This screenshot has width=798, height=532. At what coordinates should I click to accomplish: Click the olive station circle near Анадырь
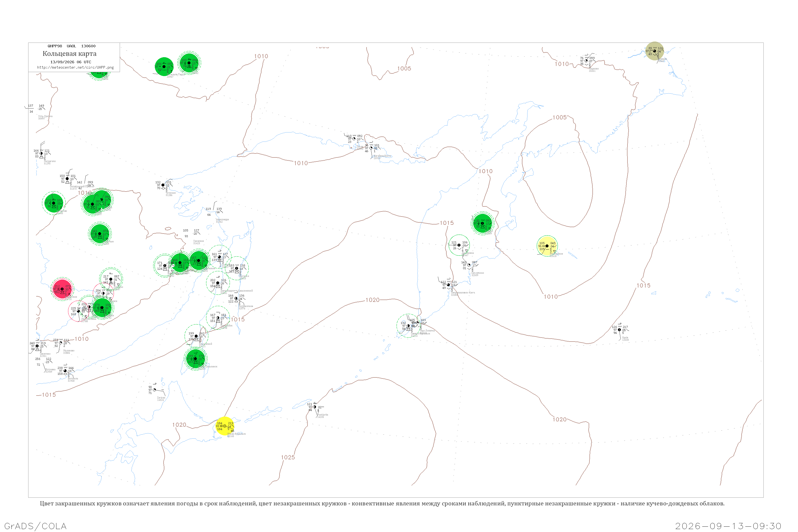tap(654, 51)
